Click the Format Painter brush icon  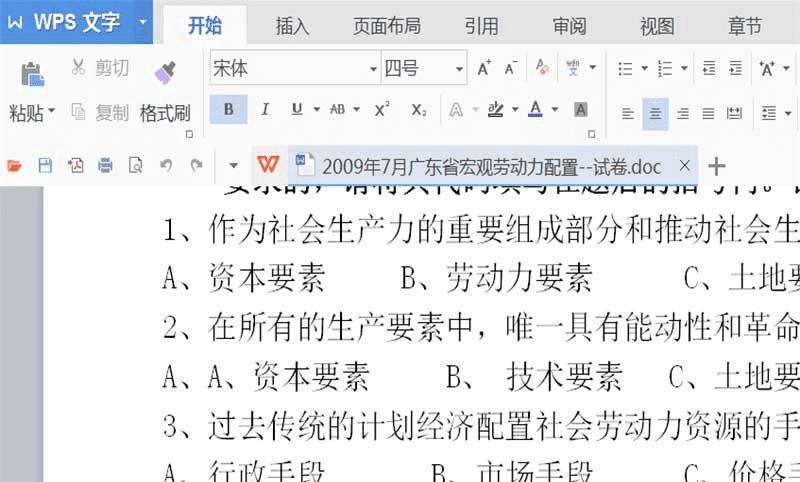pos(165,72)
